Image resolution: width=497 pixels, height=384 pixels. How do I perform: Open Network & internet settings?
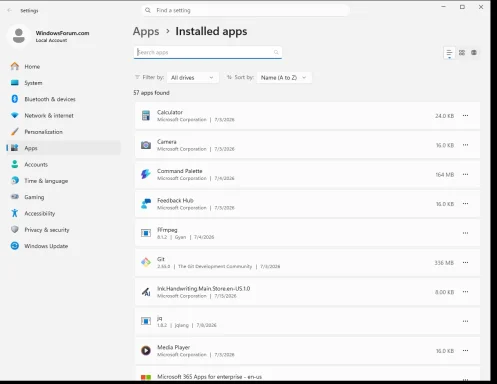(x=63, y=115)
